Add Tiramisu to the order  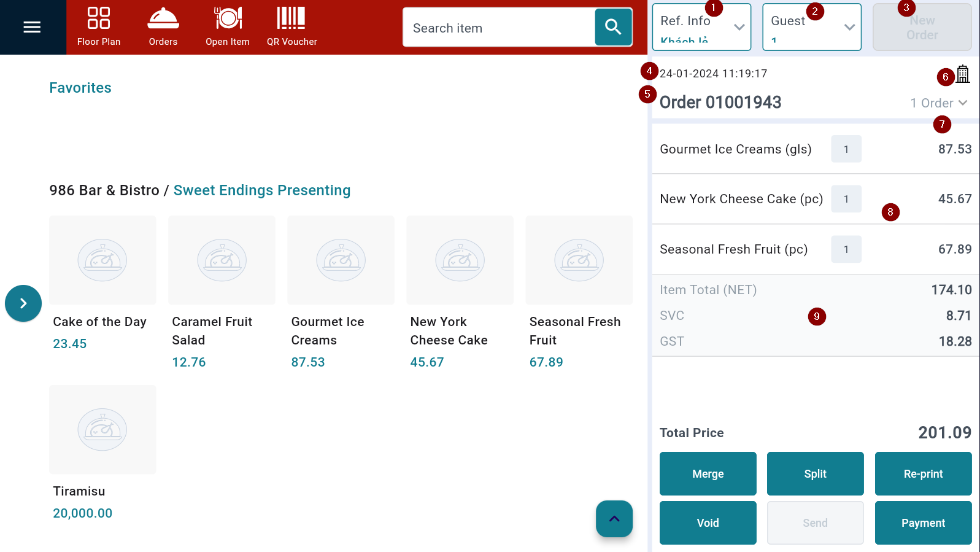(x=102, y=430)
